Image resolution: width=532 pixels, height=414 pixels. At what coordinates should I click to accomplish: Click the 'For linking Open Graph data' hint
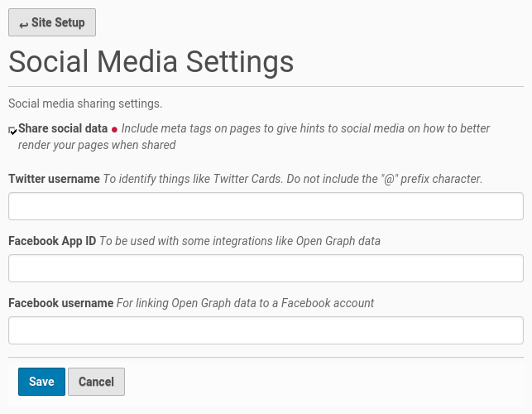[x=245, y=303]
